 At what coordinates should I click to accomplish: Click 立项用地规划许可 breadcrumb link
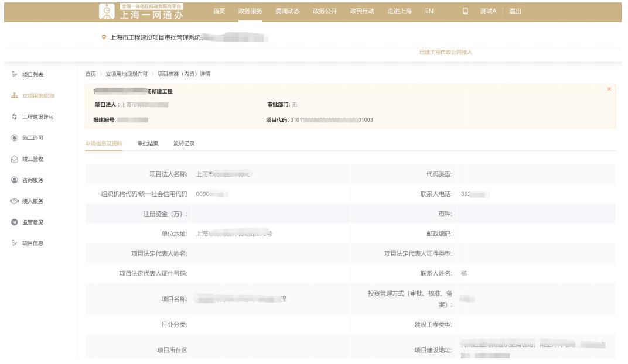point(127,74)
